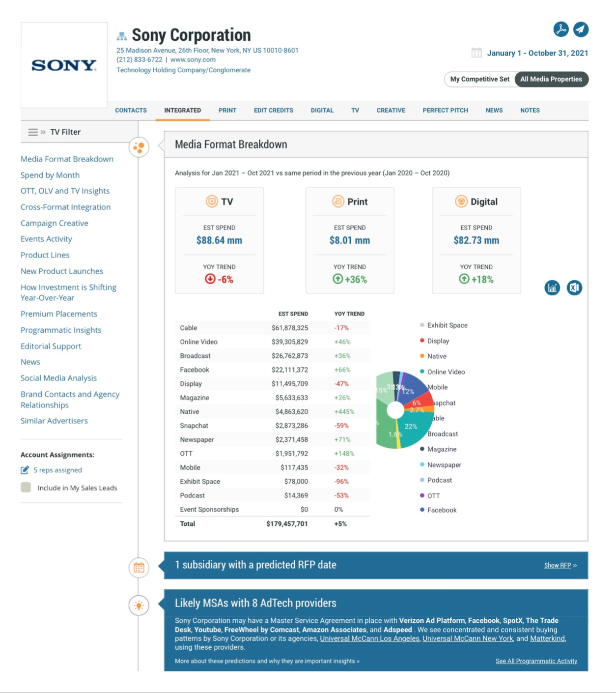
Task: Open the Matterkind agency link
Action: pos(548,638)
